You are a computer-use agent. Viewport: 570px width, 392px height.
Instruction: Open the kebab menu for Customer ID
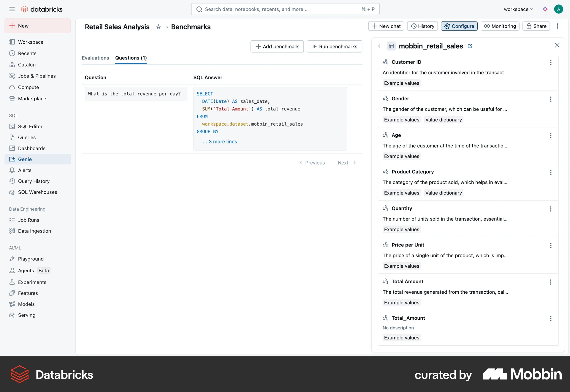pos(551,63)
